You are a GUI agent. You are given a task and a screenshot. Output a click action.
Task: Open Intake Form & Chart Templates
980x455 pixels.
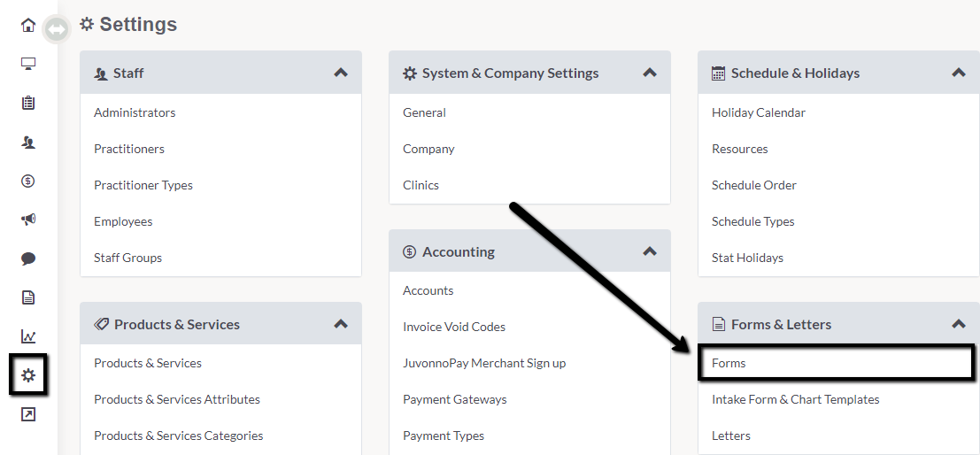click(796, 399)
